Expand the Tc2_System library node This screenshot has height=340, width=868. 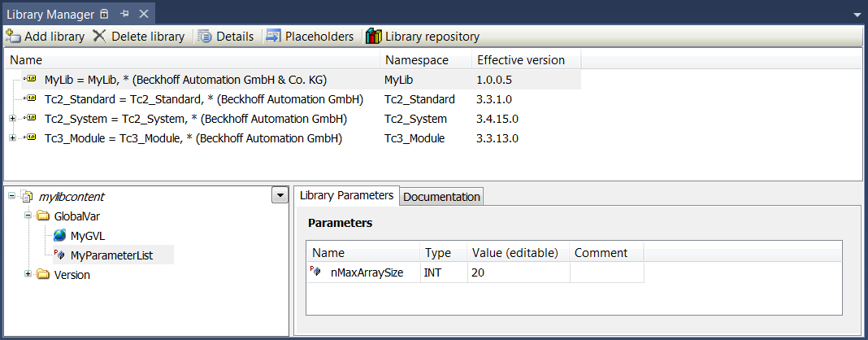13,119
